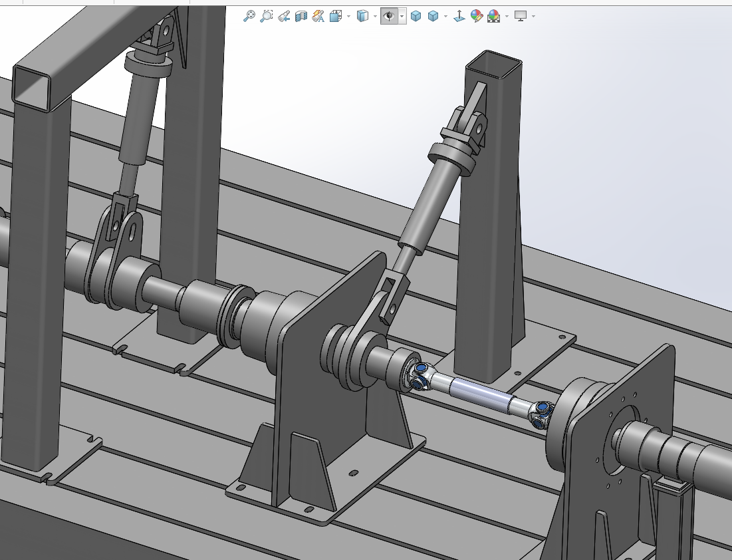Image resolution: width=732 pixels, height=560 pixels.
Task: Expand the Display Style dropdown arrow
Action: 376,17
